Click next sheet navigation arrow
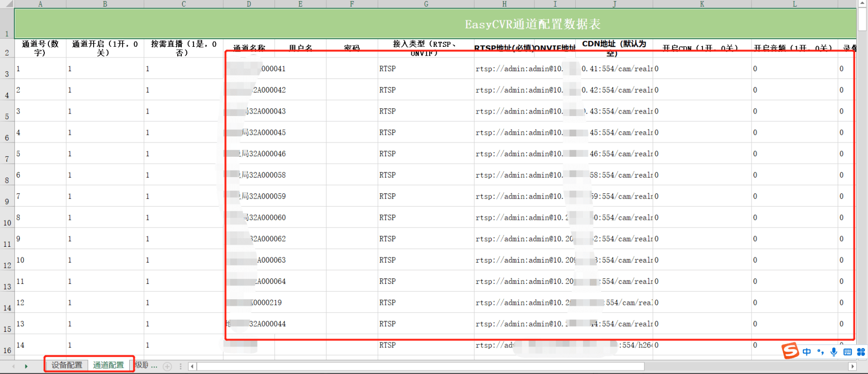Image resolution: width=868 pixels, height=374 pixels. 26,366
